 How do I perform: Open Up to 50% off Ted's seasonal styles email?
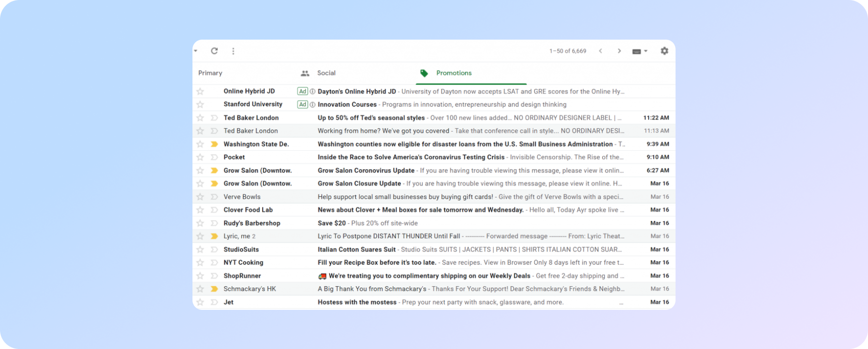[x=434, y=117]
